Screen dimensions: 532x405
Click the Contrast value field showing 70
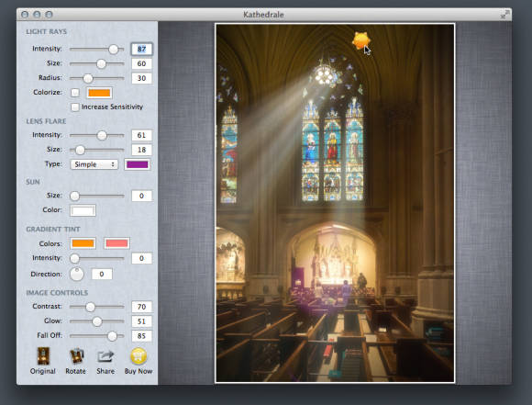pos(141,307)
